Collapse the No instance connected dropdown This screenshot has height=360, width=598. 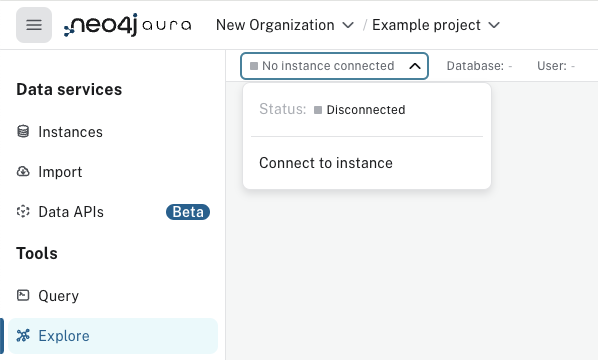334,66
